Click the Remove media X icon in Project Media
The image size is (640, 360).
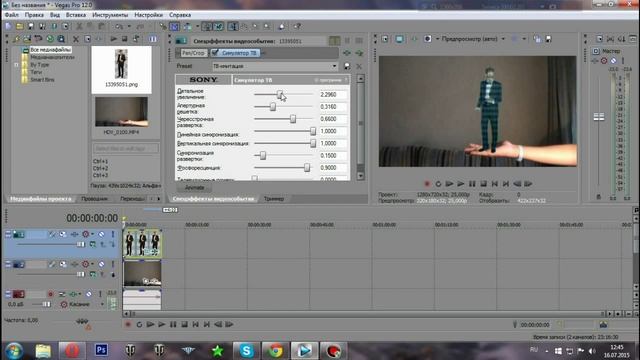(x=76, y=39)
